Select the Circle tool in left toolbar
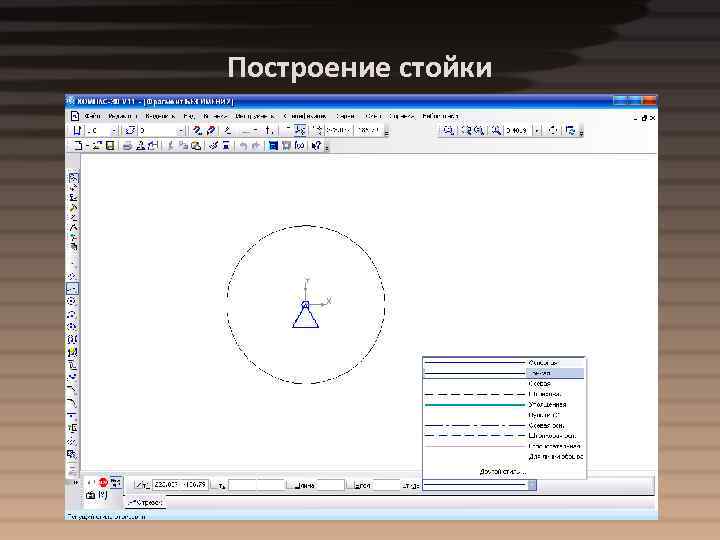The image size is (720, 540). click(72, 302)
